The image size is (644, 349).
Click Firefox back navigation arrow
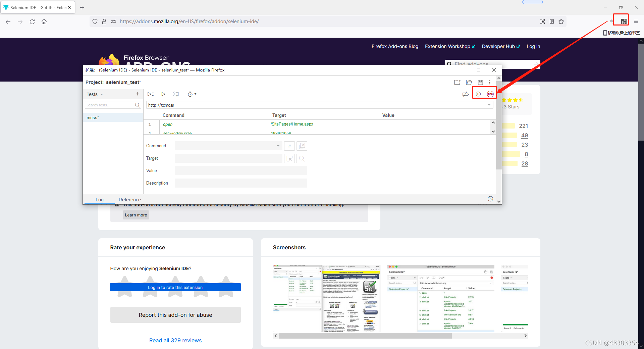tap(8, 21)
